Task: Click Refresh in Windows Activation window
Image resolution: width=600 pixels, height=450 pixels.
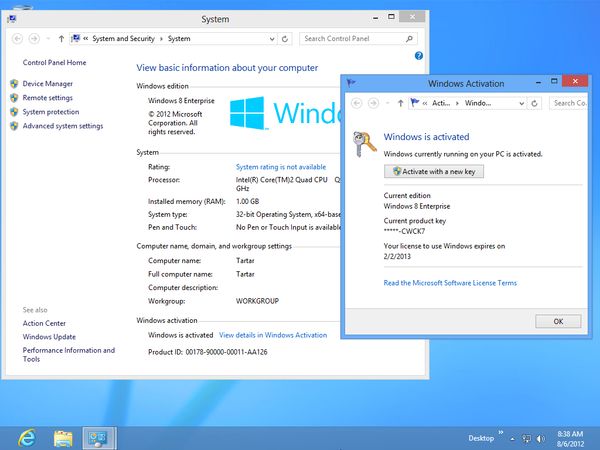Action: 535,102
